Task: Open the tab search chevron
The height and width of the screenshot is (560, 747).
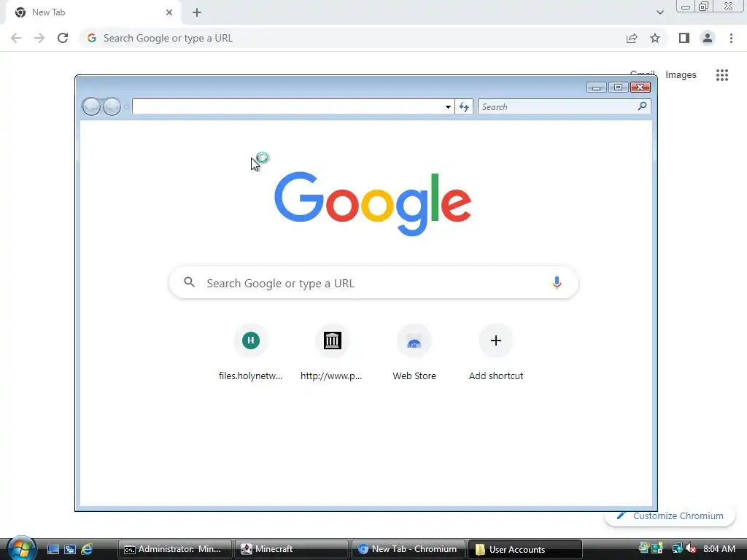Action: [x=659, y=12]
